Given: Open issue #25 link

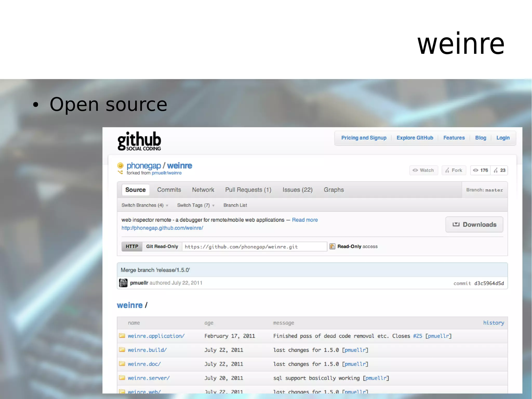Looking at the screenshot, I should tap(417, 336).
